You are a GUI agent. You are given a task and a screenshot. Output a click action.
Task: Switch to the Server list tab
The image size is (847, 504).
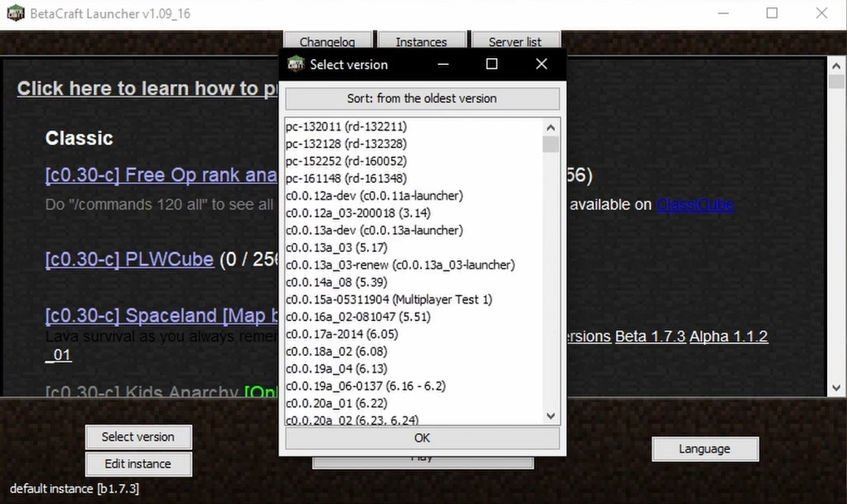tap(515, 42)
